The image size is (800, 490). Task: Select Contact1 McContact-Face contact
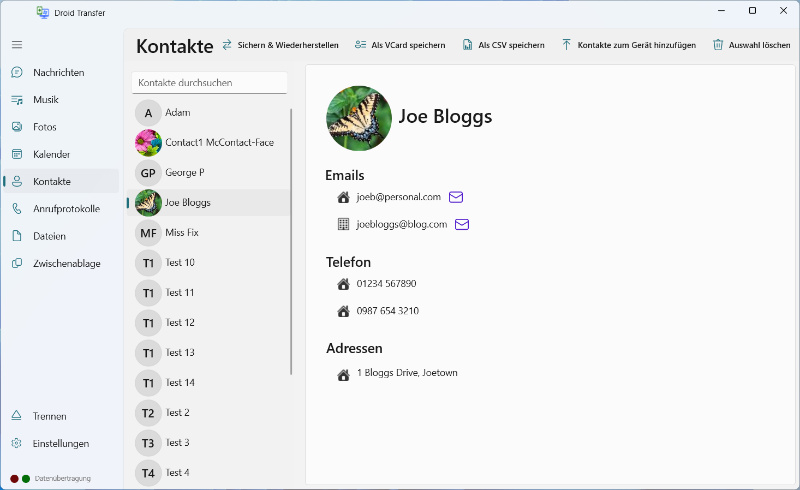click(x=208, y=143)
